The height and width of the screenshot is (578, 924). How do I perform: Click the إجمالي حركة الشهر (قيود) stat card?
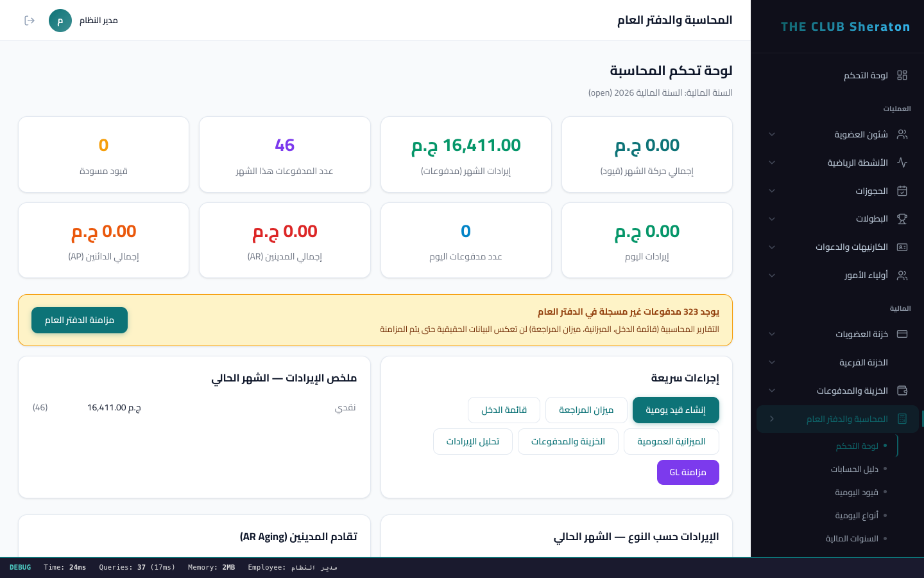click(647, 154)
